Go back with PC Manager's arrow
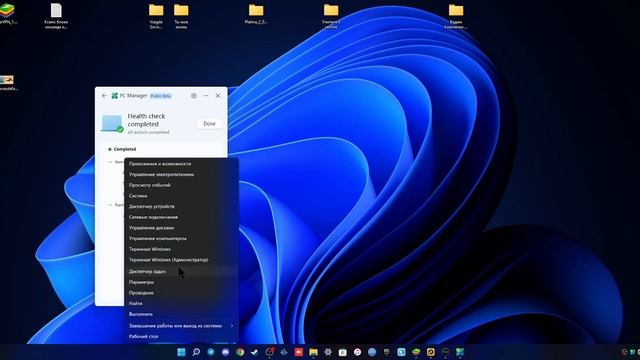The image size is (640, 360). (x=104, y=96)
